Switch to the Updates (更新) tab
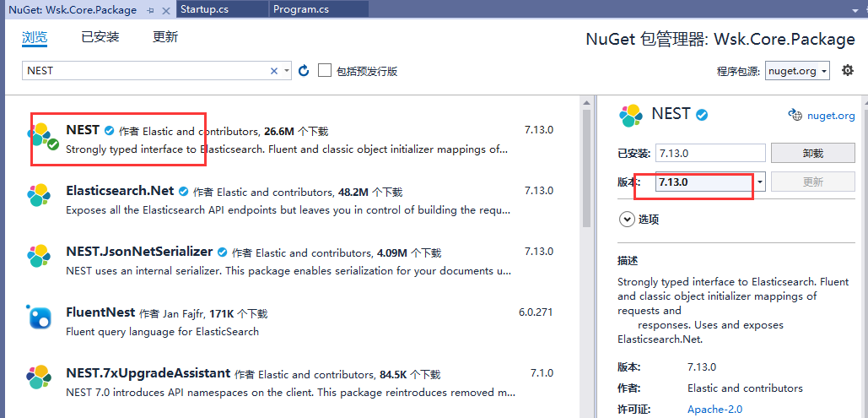868x418 pixels. (x=165, y=37)
